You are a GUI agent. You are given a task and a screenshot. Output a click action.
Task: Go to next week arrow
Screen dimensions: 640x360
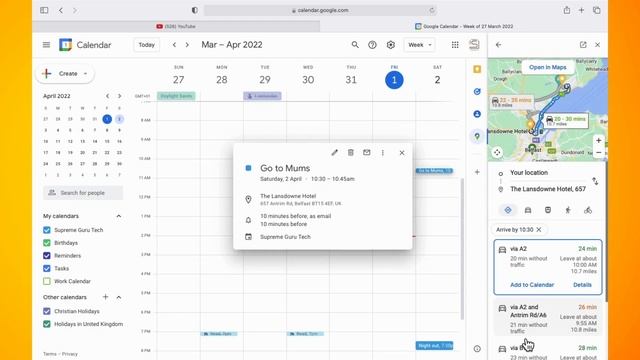click(x=187, y=45)
